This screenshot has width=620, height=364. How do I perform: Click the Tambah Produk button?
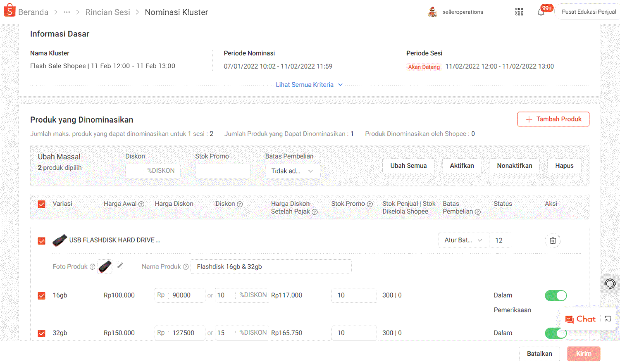pyautogui.click(x=553, y=119)
